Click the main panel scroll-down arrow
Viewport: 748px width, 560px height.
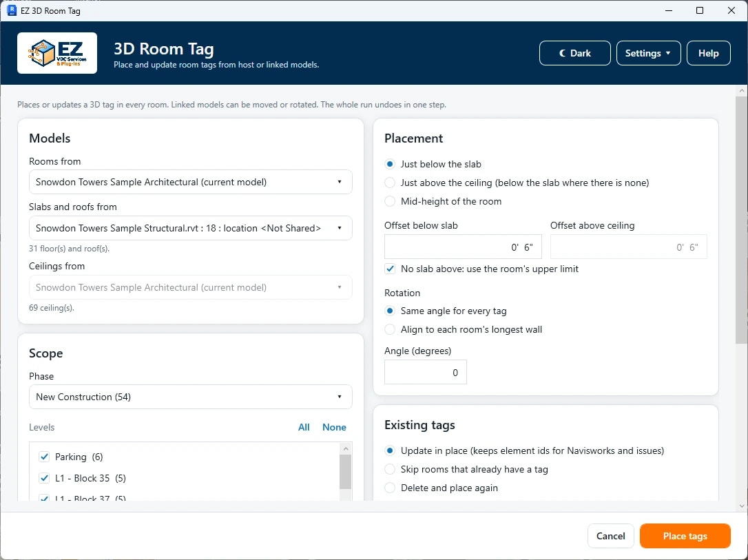click(741, 506)
